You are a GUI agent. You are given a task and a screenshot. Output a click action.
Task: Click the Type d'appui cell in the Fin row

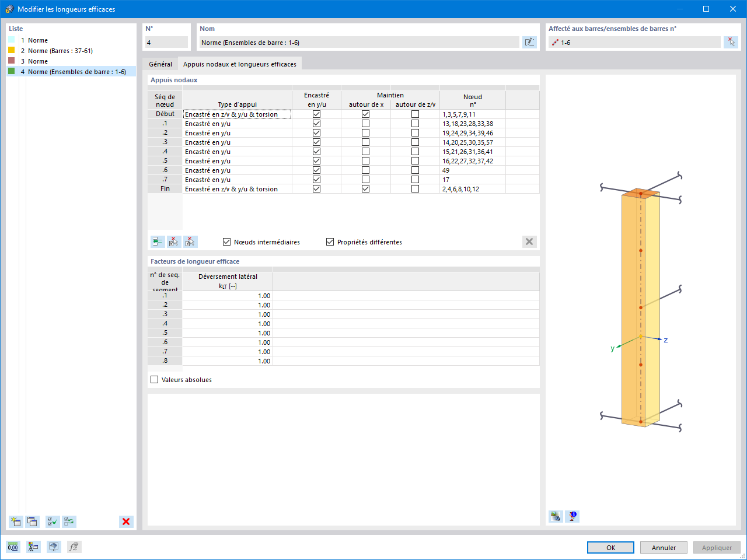pyautogui.click(x=238, y=189)
